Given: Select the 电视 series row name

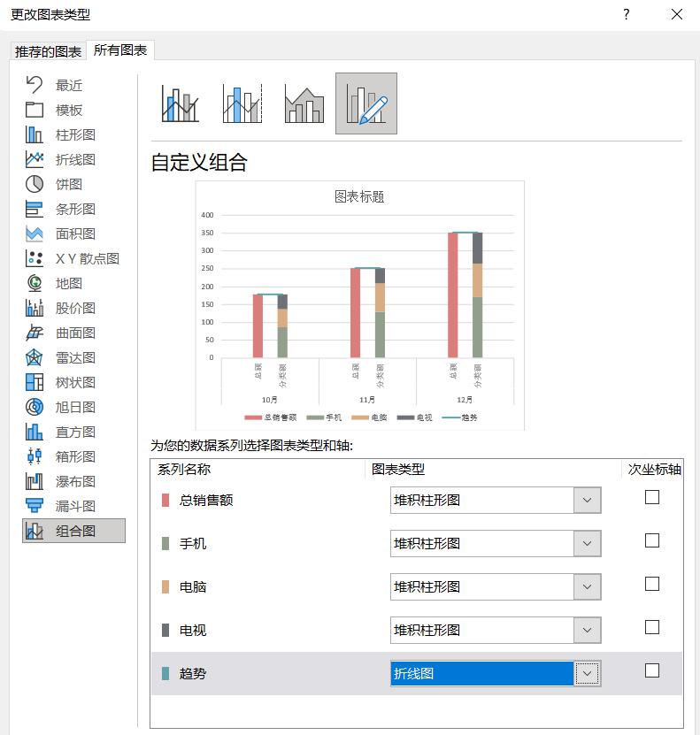Looking at the screenshot, I should click(x=193, y=630).
